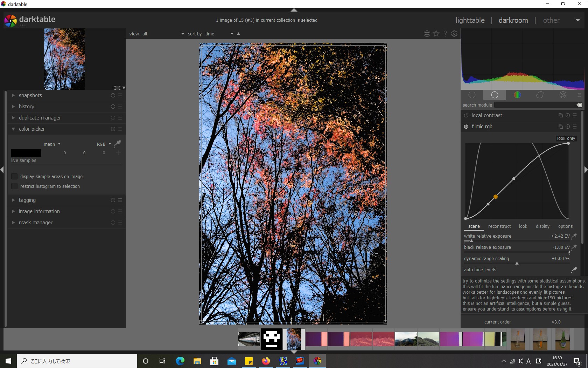Open module group presets menu icon
Screen dimensions: 588x368
(x=579, y=95)
